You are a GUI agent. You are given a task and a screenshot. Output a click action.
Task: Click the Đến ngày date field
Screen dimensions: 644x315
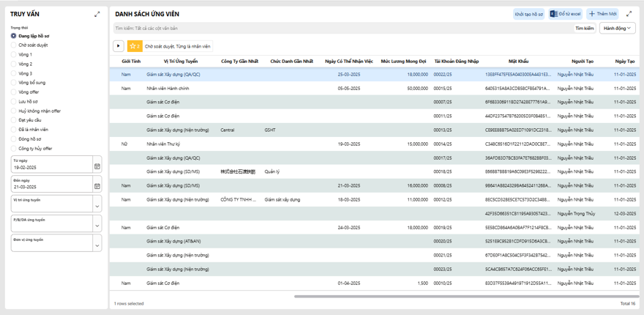[x=51, y=184]
